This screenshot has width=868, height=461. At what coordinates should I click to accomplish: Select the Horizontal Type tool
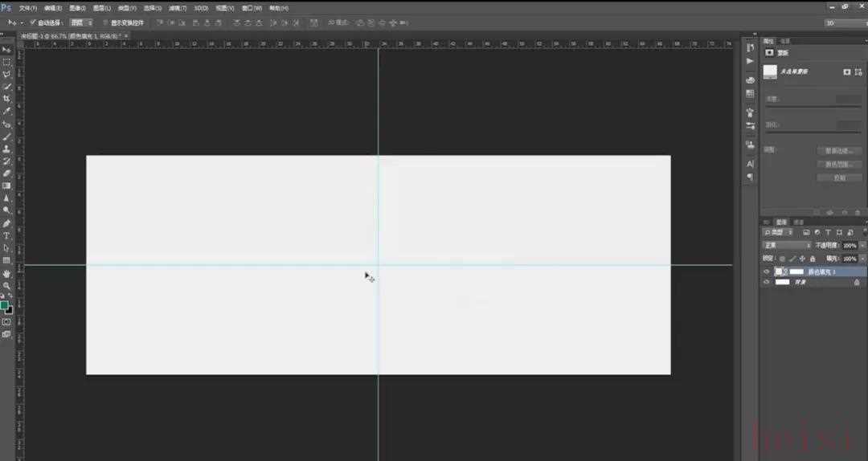pos(6,235)
